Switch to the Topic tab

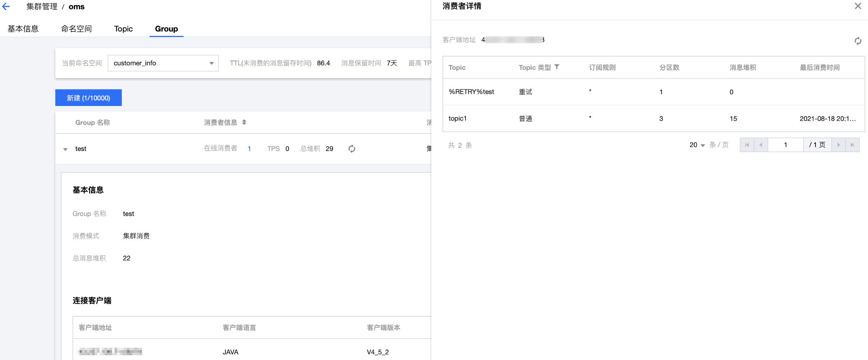123,29
